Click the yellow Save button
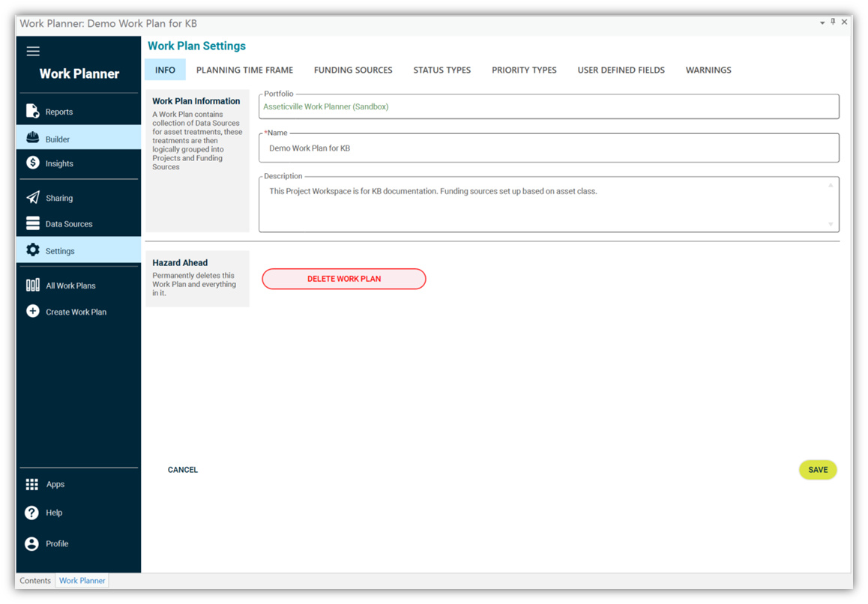This screenshot has width=868, height=604. tap(818, 470)
